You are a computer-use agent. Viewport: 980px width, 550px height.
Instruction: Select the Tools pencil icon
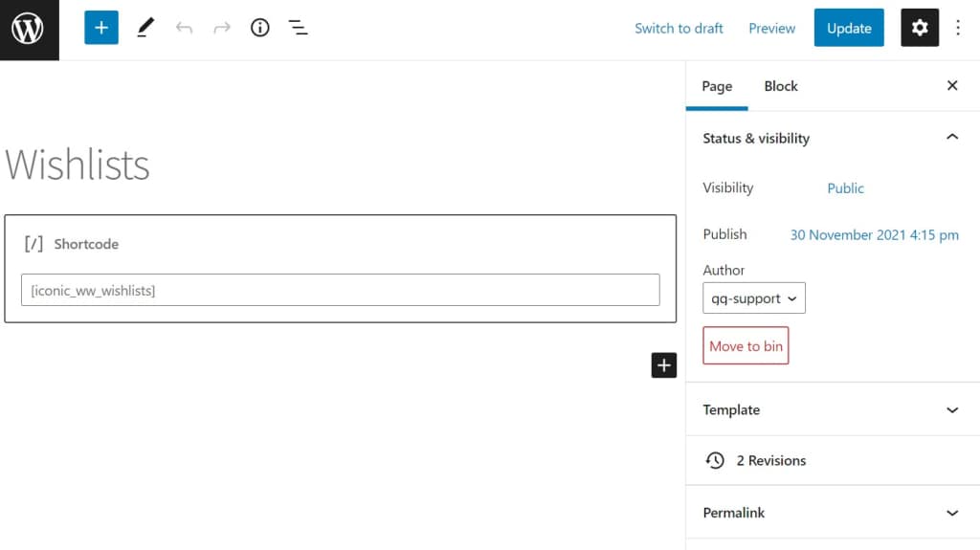pyautogui.click(x=145, y=28)
